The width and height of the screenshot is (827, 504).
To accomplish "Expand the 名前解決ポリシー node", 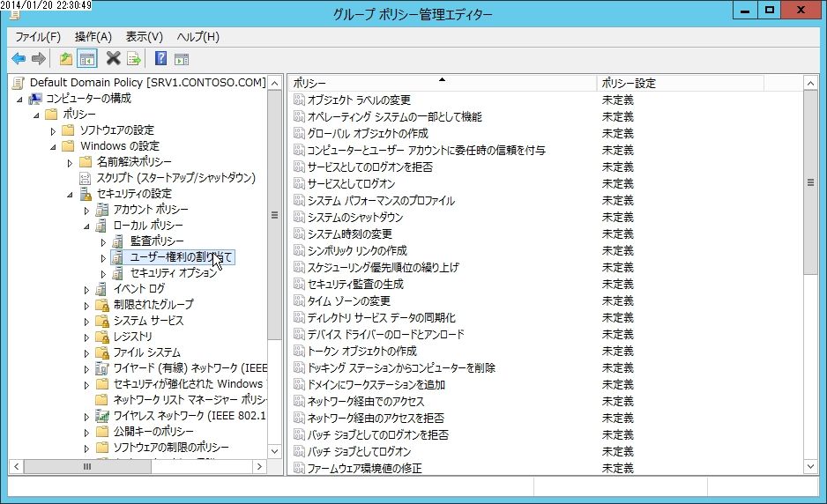I will click(70, 163).
